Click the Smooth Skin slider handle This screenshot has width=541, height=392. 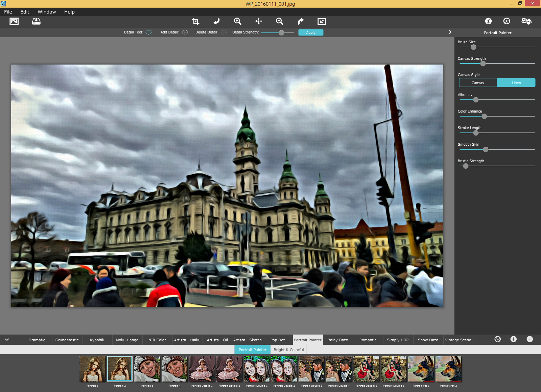(x=486, y=149)
